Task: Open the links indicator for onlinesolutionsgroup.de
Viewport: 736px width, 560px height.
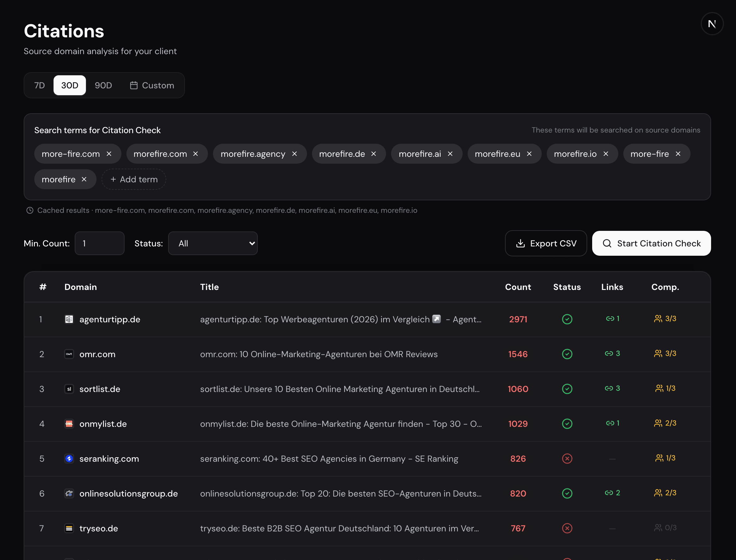Action: (612, 493)
